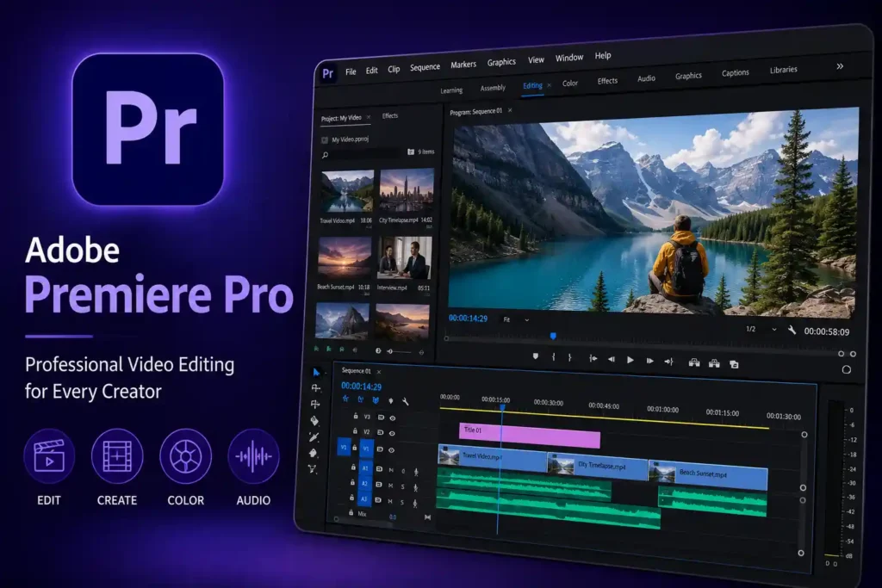This screenshot has height=588, width=882.
Task: Switch to the Effects panel tab
Action: click(x=390, y=116)
